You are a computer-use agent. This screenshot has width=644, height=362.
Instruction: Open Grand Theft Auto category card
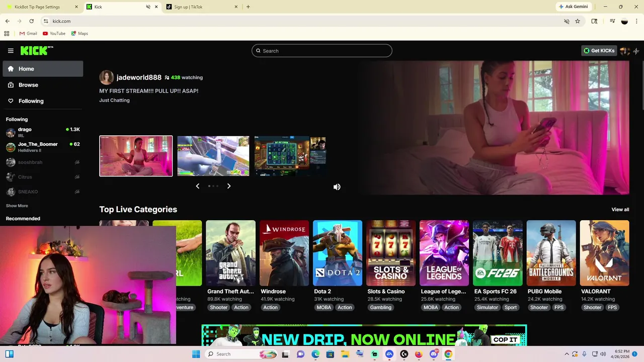click(230, 253)
